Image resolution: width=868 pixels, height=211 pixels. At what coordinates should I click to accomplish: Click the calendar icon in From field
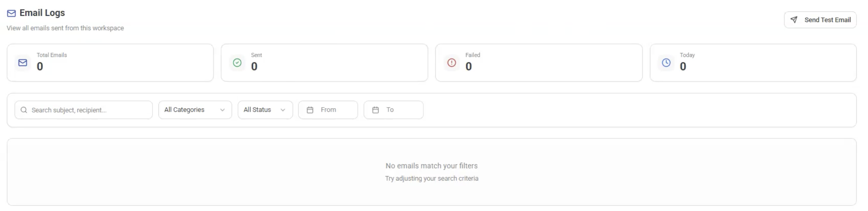[x=310, y=110]
